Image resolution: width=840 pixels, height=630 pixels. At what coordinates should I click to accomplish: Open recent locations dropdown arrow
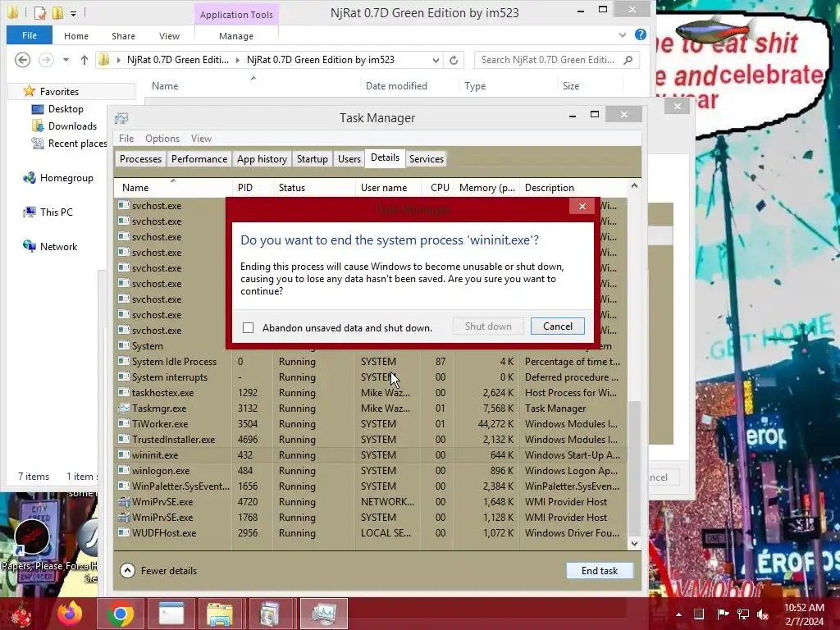click(66, 59)
